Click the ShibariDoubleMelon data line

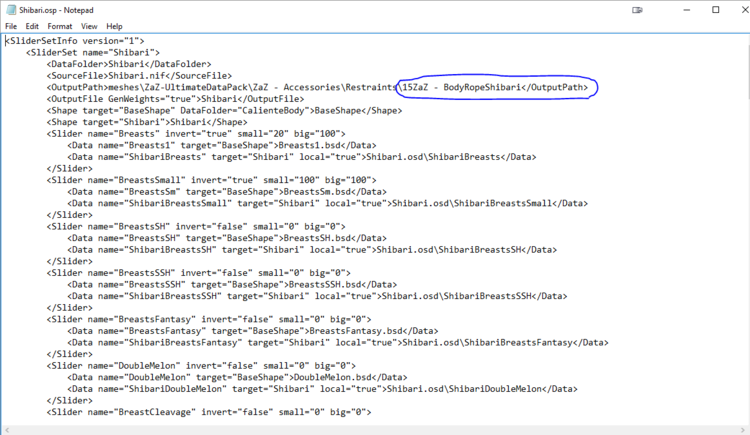[x=322, y=389]
